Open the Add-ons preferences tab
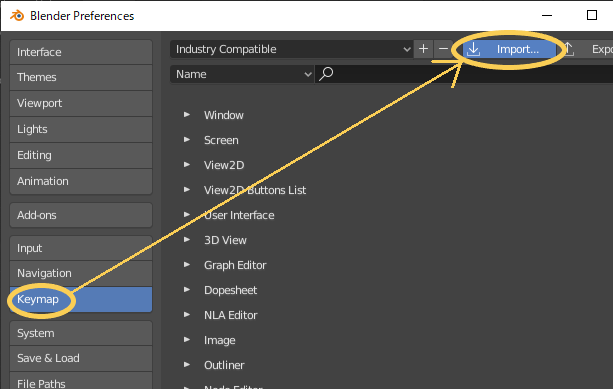The width and height of the screenshot is (613, 389). click(81, 215)
